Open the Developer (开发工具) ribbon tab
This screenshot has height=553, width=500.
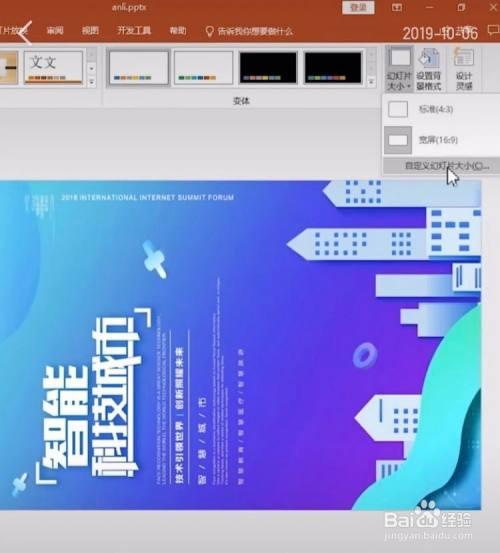134,31
